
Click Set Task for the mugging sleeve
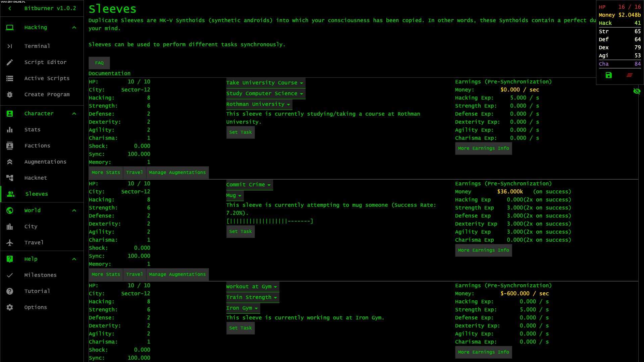pos(240,231)
